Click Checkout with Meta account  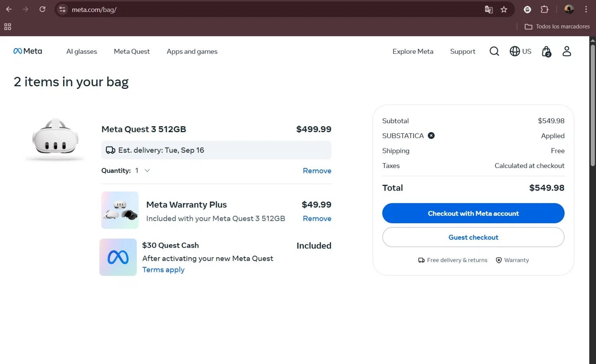473,213
